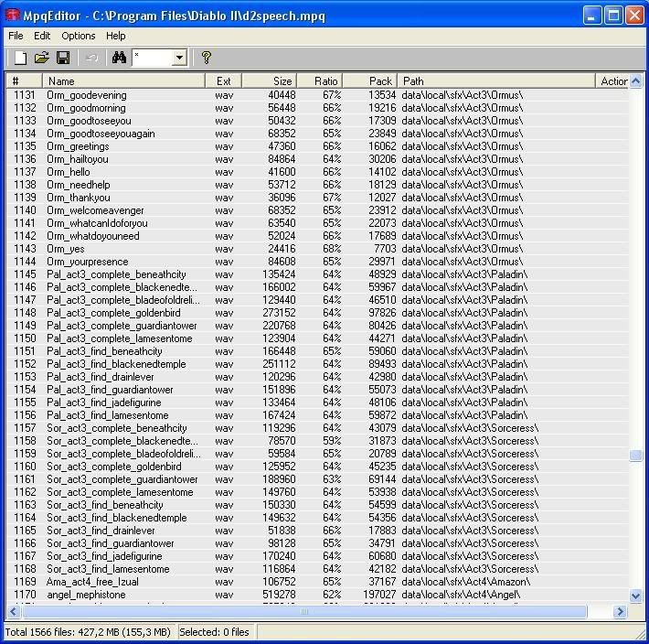Screen dimensions: 649x644
Task: Select the Orm_yes file
Action: pyautogui.click(x=66, y=249)
